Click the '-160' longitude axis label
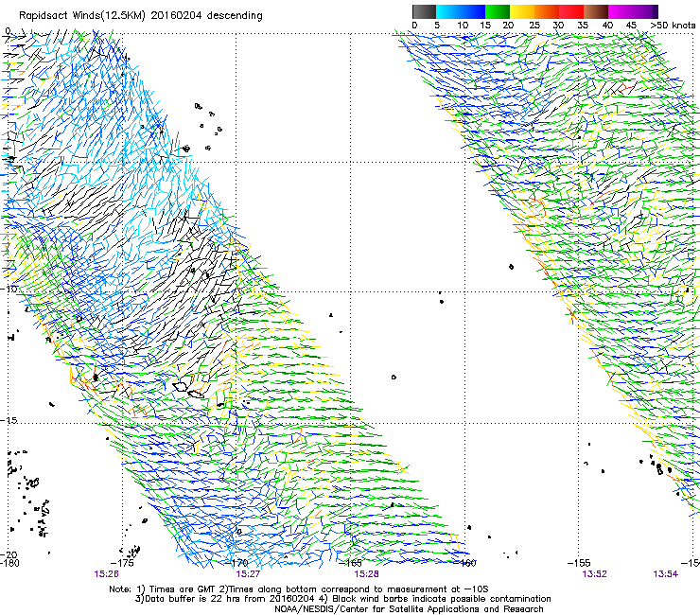Screen dimensions: 700x615 [x=464, y=563]
